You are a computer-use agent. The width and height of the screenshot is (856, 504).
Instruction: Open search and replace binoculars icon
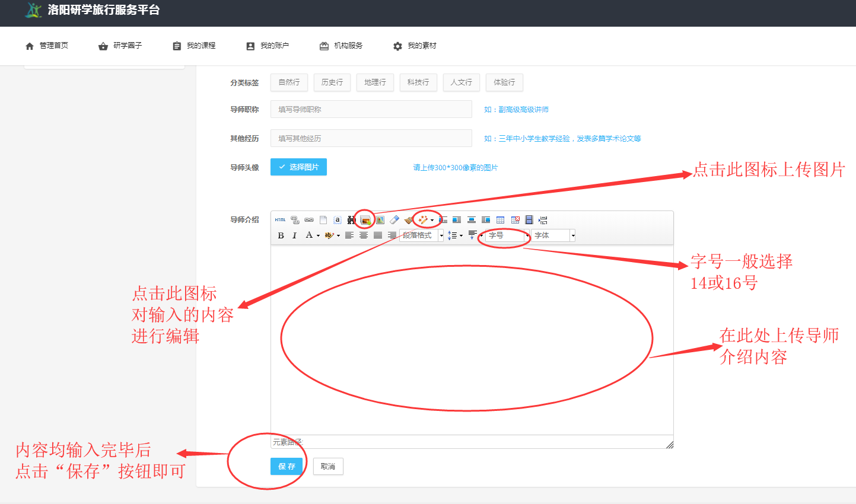coord(351,220)
